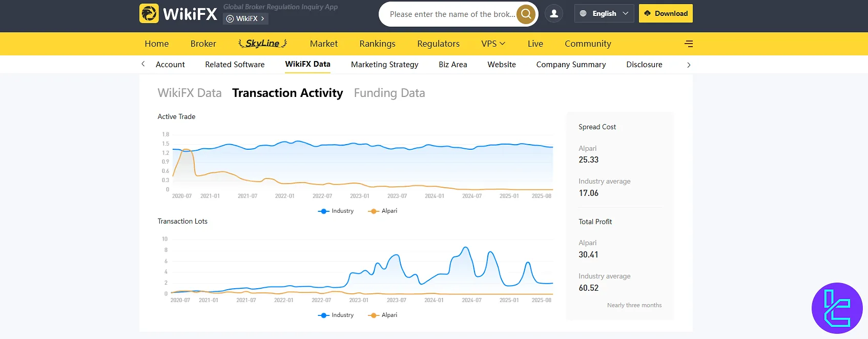
Task: Click the broker name search field
Action: click(x=451, y=14)
